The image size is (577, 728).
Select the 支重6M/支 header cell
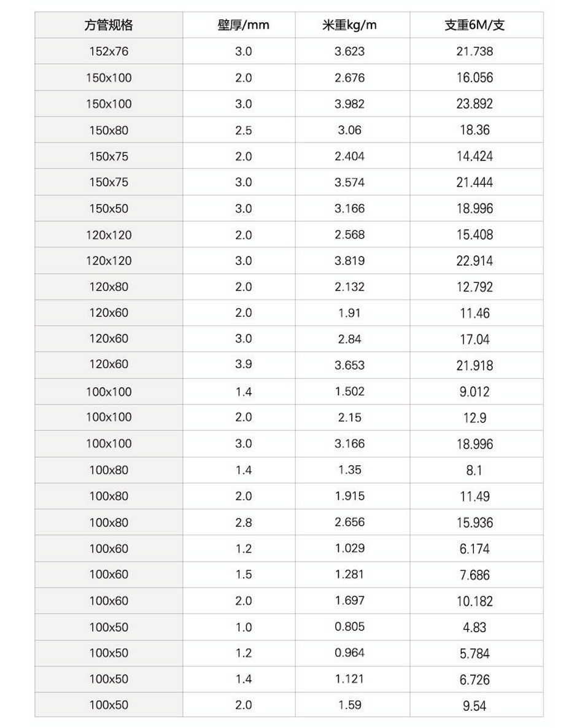click(x=474, y=25)
